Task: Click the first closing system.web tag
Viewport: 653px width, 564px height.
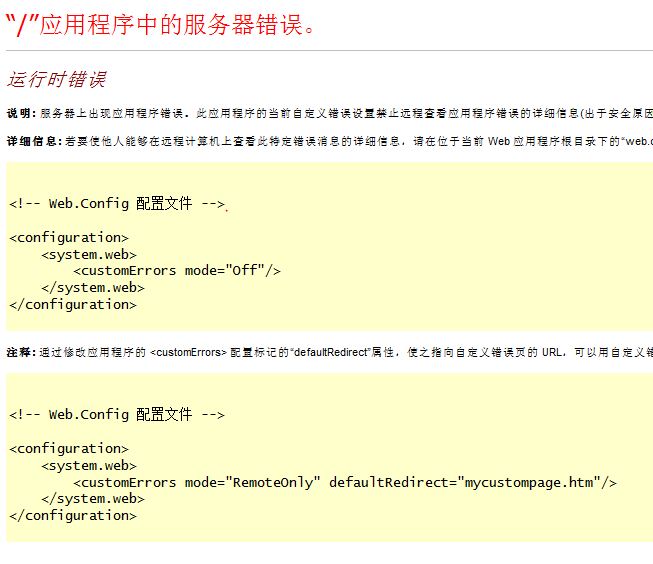Action: [93, 288]
